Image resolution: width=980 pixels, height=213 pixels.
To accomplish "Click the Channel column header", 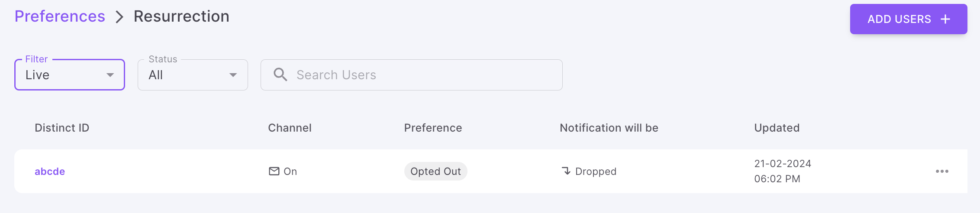I will 290,128.
